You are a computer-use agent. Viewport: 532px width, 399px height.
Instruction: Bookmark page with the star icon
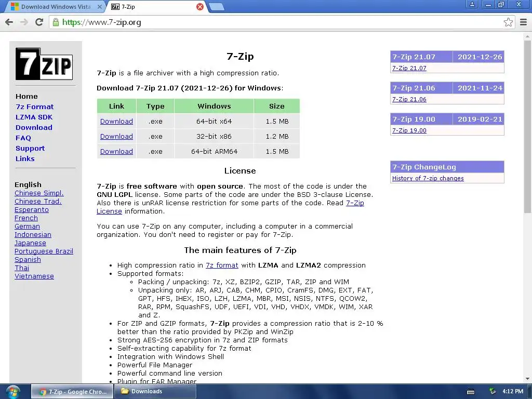[x=508, y=22]
